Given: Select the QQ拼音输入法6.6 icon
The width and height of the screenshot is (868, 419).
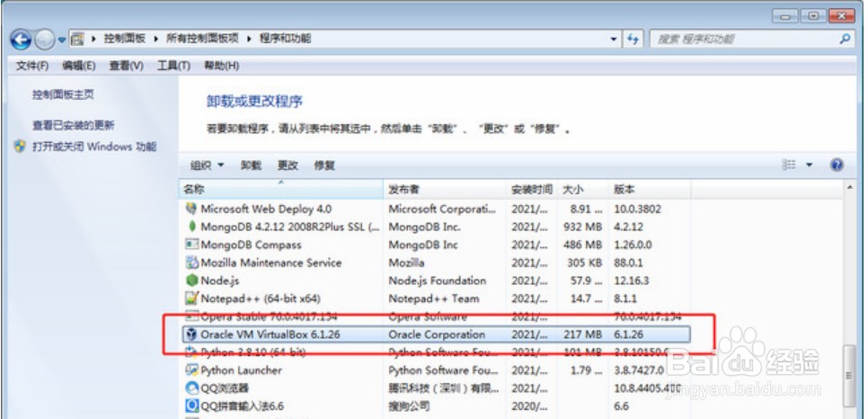Looking at the screenshot, I should [x=191, y=406].
